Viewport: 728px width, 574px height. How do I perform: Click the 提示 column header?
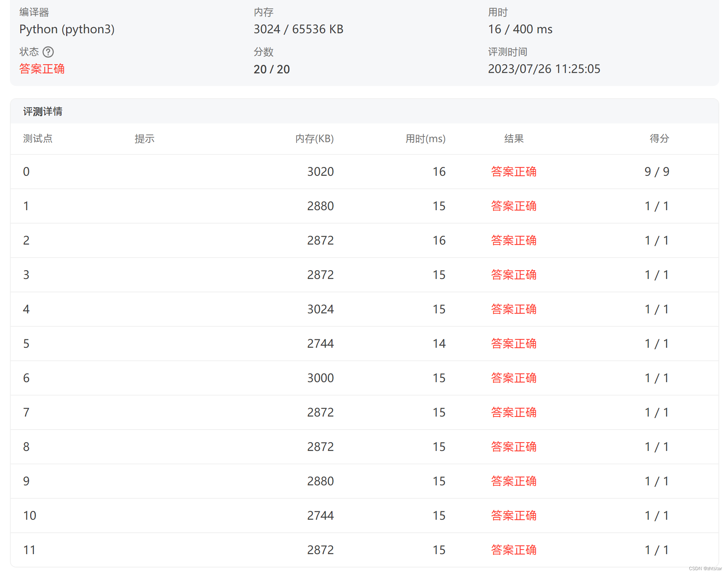[x=144, y=138]
